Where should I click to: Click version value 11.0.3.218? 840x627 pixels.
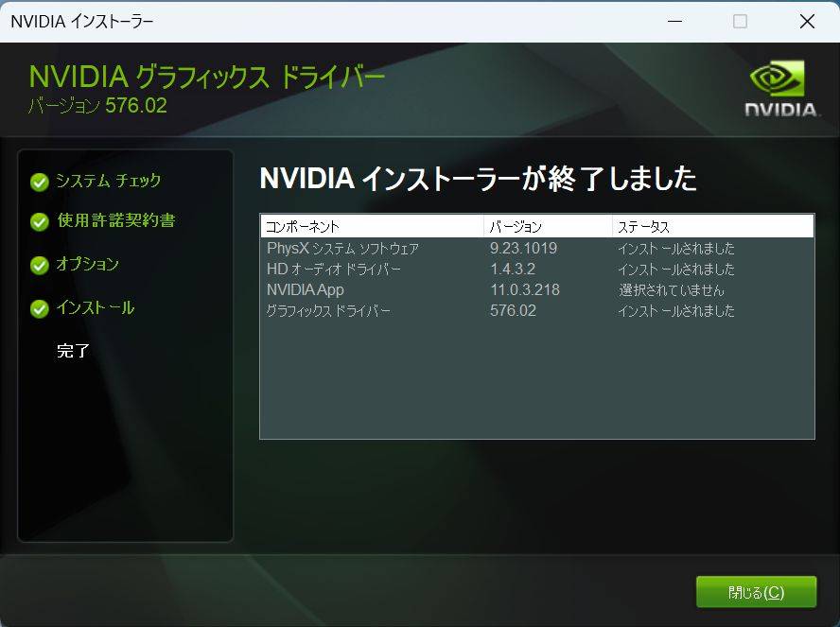524,290
